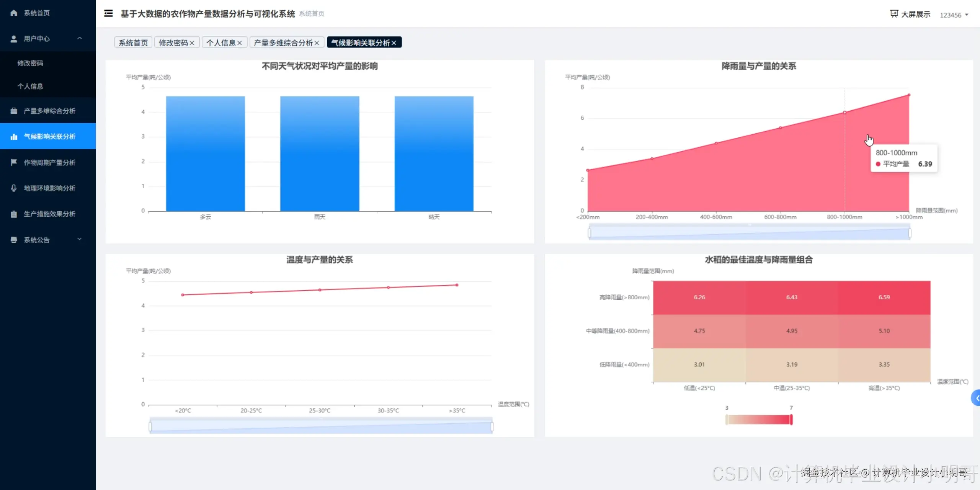Image resolution: width=980 pixels, height=490 pixels.
Task: Click the blue side panel arrow at right edge
Action: [977, 398]
